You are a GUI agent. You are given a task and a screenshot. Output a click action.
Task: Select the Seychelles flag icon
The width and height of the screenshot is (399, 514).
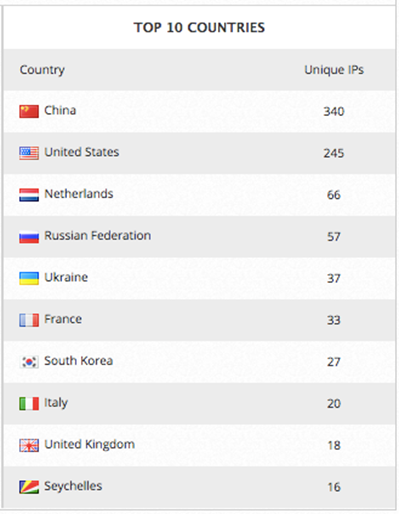pos(29,487)
